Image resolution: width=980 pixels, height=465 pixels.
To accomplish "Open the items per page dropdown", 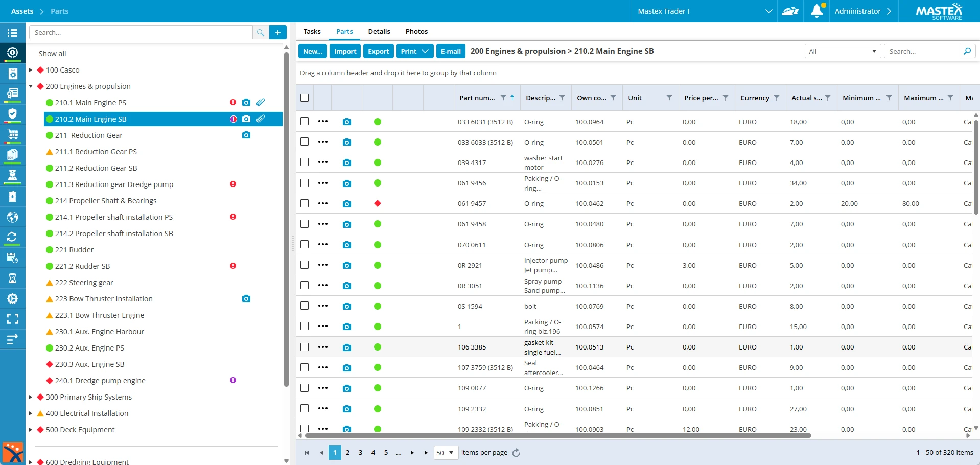I will pyautogui.click(x=446, y=453).
